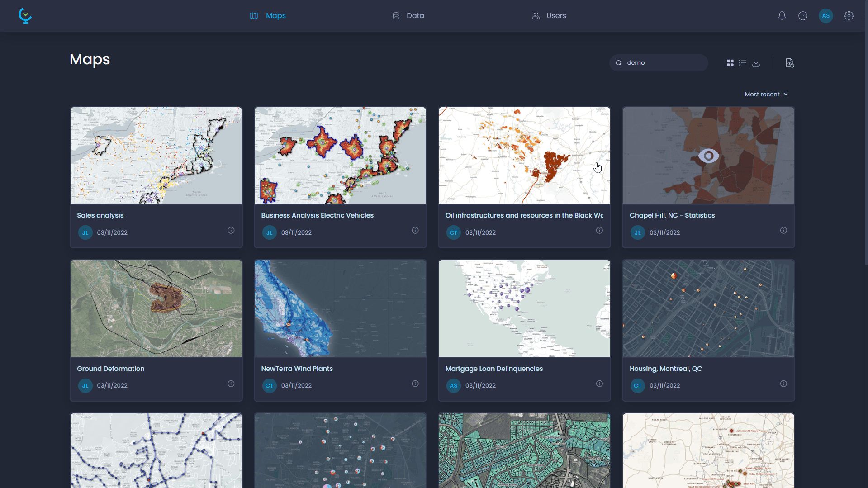Image resolution: width=868 pixels, height=488 pixels.
Task: Open the notifications bell
Action: [x=782, y=16]
